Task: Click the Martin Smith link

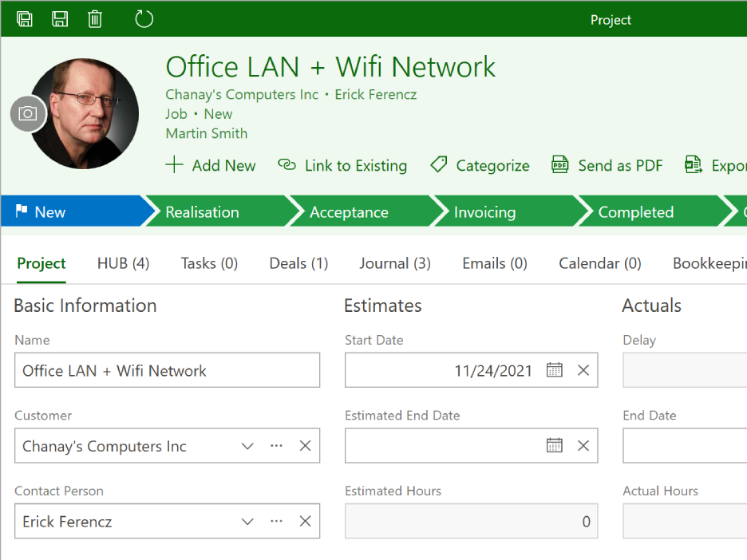Action: pyautogui.click(x=206, y=133)
